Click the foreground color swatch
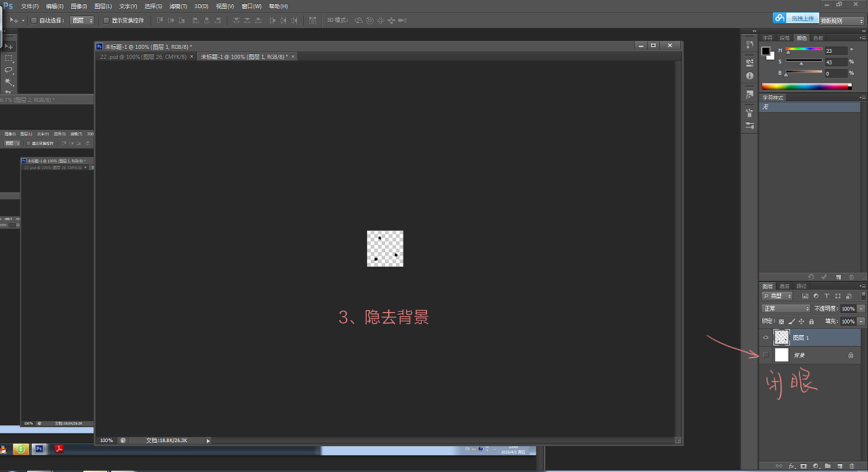868x472 pixels. [x=766, y=51]
